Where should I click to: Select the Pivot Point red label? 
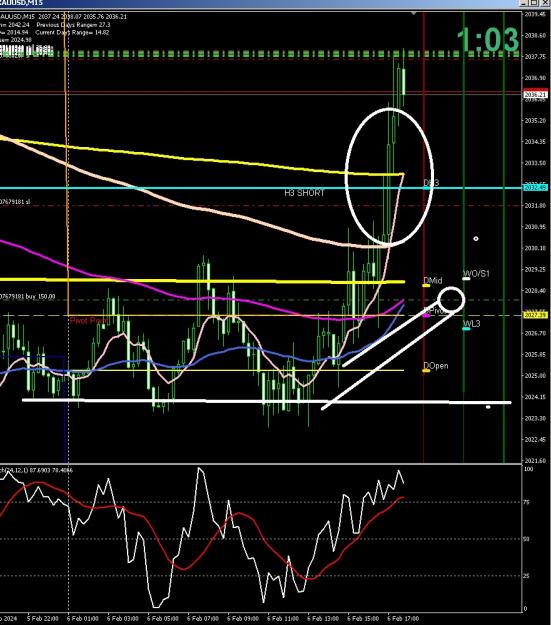[89, 320]
